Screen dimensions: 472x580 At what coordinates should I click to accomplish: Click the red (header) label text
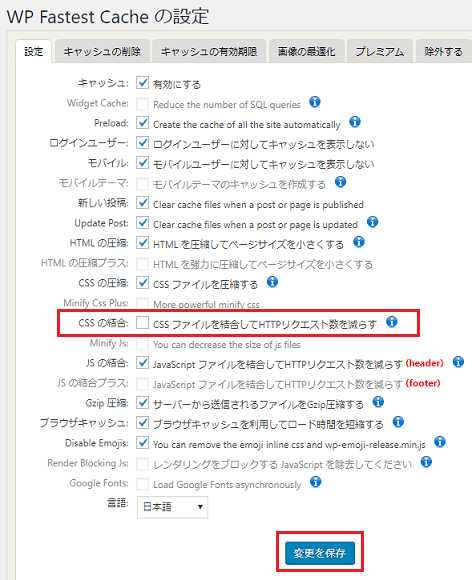424,363
